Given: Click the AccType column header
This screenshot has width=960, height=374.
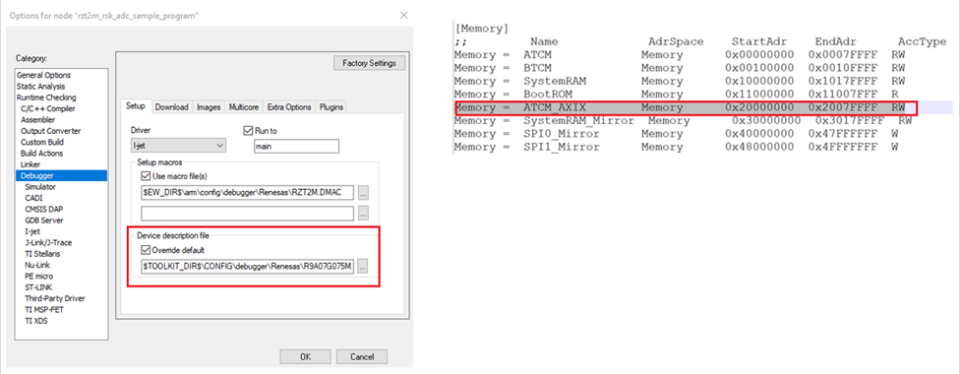Looking at the screenshot, I should [922, 42].
